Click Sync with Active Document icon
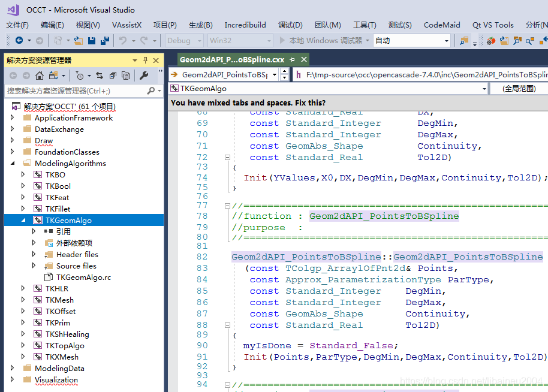548x392 pixels. (x=100, y=76)
